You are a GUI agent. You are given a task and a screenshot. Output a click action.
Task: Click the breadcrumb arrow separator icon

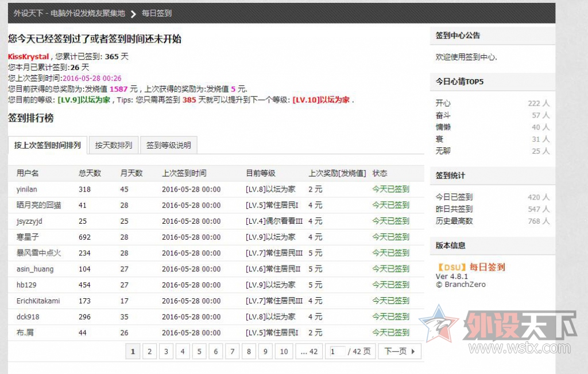133,14
